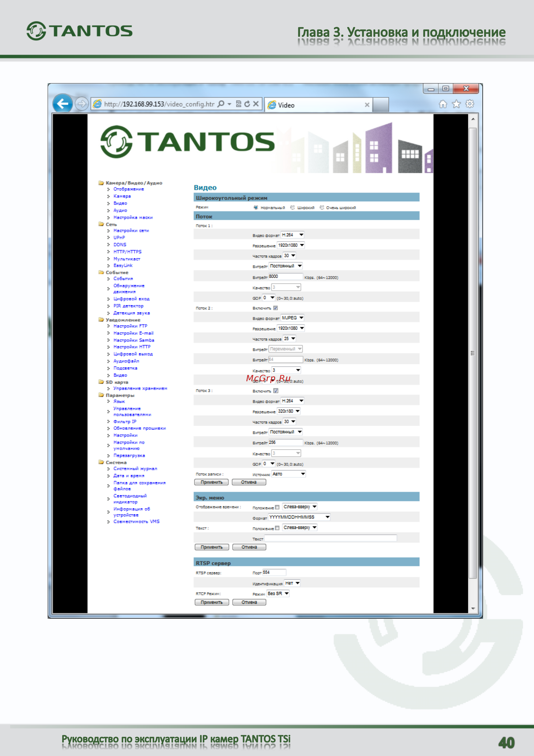Click Применить under Поток section
This screenshot has width=534, height=756.
211,482
